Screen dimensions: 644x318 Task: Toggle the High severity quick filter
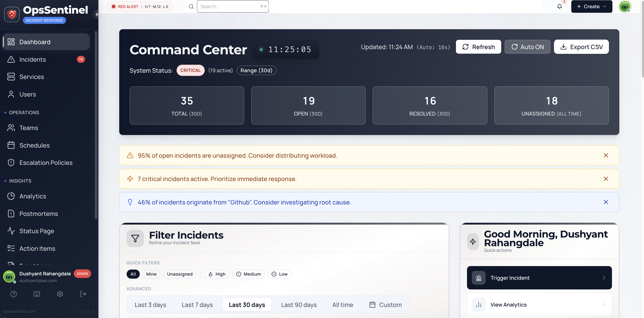pos(217,274)
